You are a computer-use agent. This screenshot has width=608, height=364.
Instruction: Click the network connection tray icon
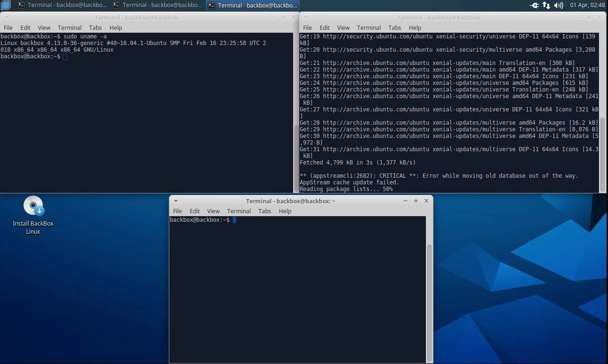tap(546, 5)
